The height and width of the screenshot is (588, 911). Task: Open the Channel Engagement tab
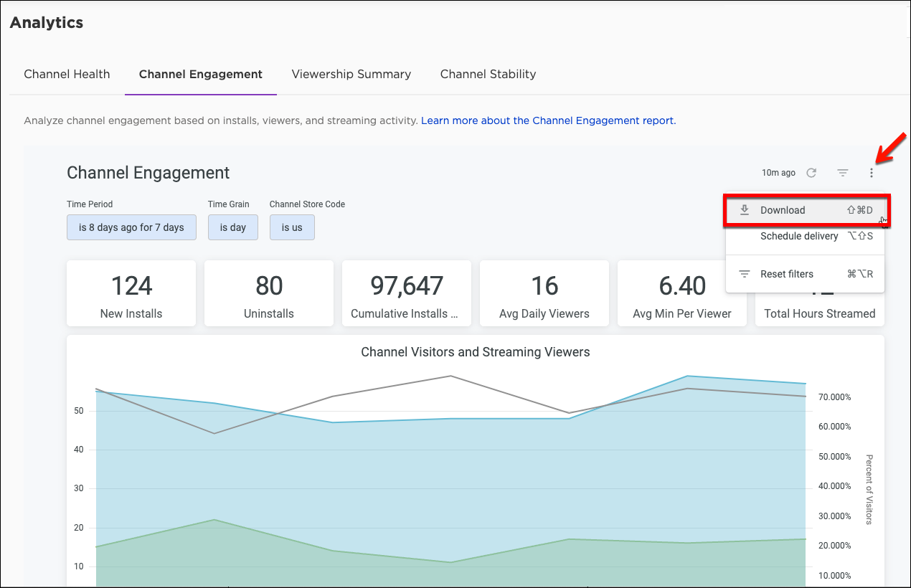[x=201, y=74]
